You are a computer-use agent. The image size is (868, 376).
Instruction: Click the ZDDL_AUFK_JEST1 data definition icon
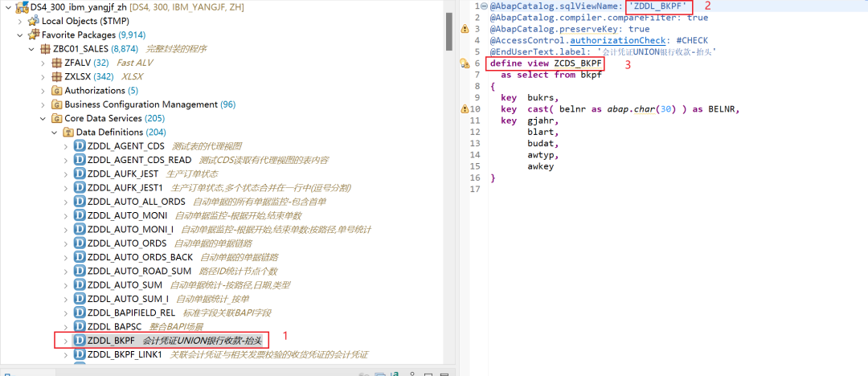click(79, 188)
